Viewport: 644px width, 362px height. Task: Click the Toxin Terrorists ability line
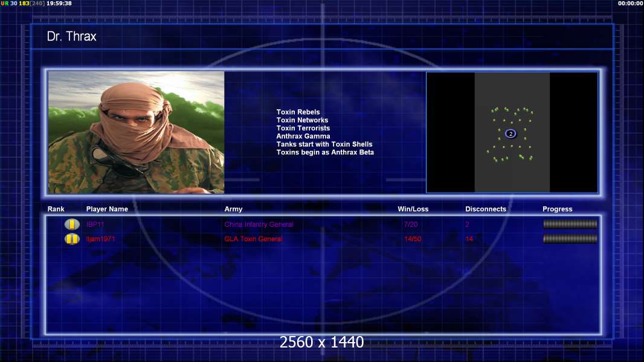click(x=303, y=128)
